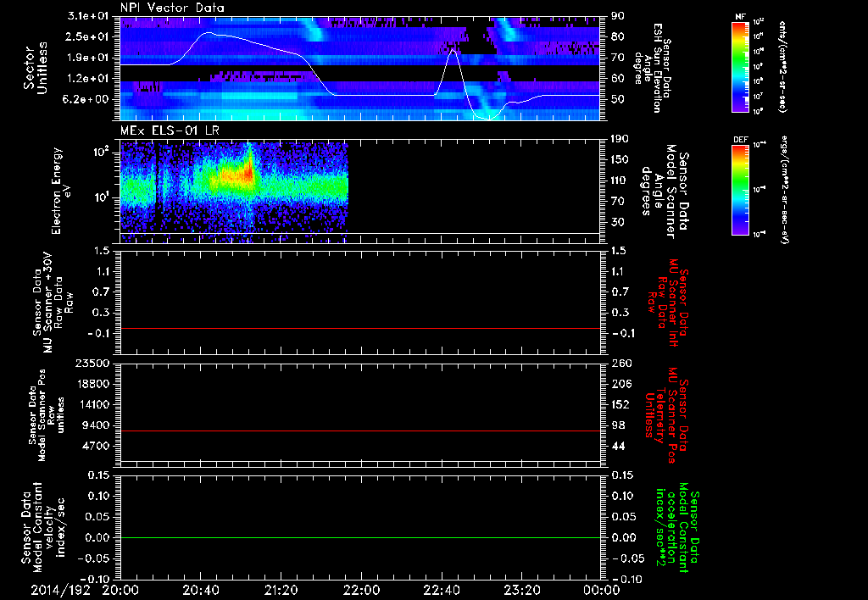Click the 90 degree elevation tick
The width and height of the screenshot is (868, 600).
[618, 15]
